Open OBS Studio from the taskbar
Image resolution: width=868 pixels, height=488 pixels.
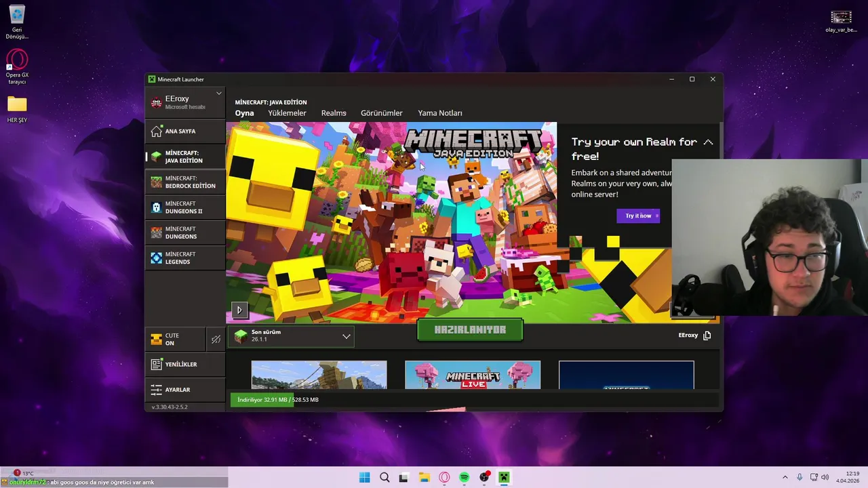coord(484,477)
